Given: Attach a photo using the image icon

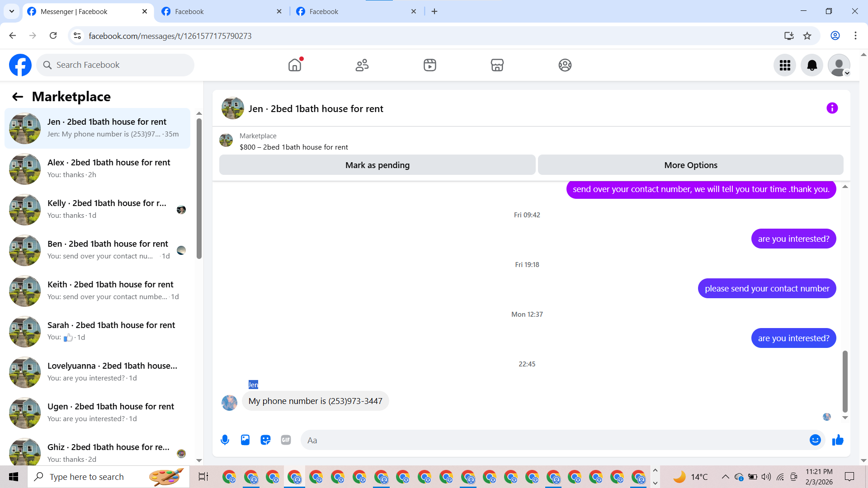Looking at the screenshot, I should pos(245,440).
